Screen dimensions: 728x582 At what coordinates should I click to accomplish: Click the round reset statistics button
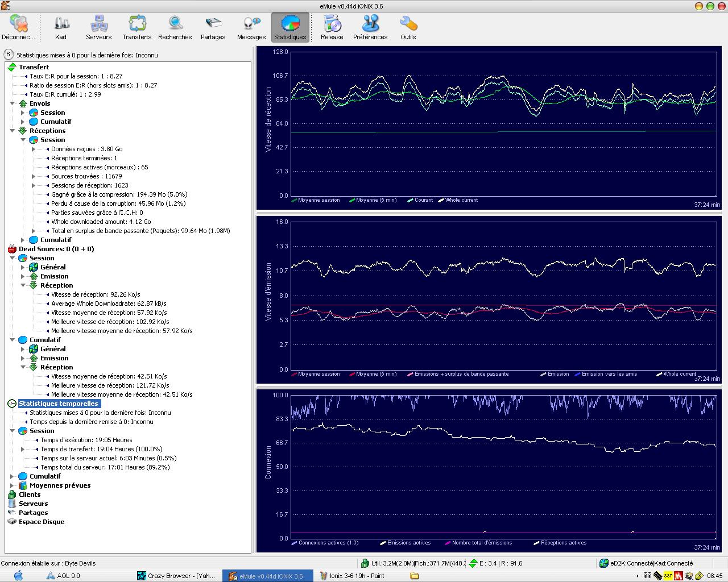point(9,55)
